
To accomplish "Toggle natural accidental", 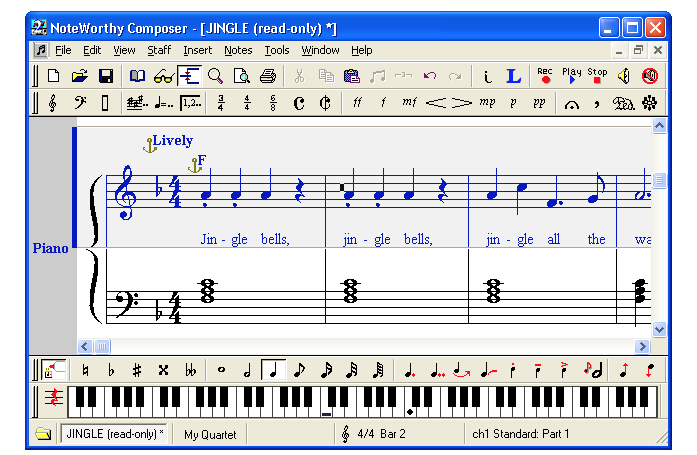I will pyautogui.click(x=85, y=370).
